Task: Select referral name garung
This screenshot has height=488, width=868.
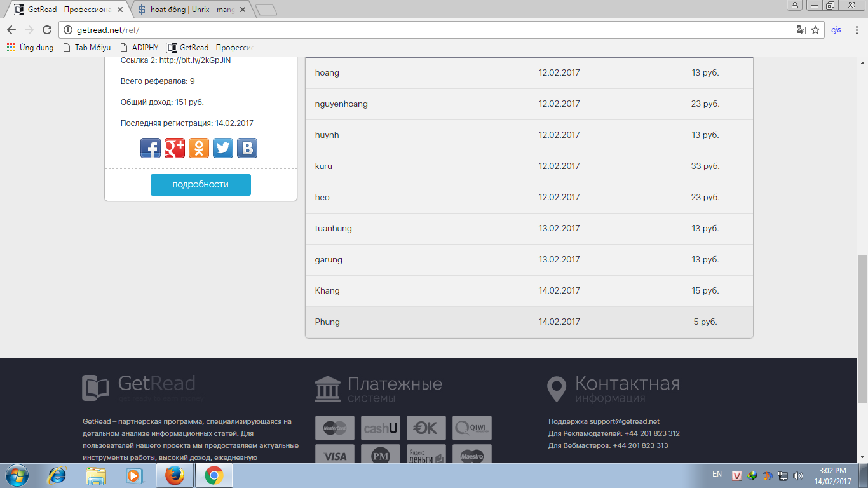Action: (329, 259)
